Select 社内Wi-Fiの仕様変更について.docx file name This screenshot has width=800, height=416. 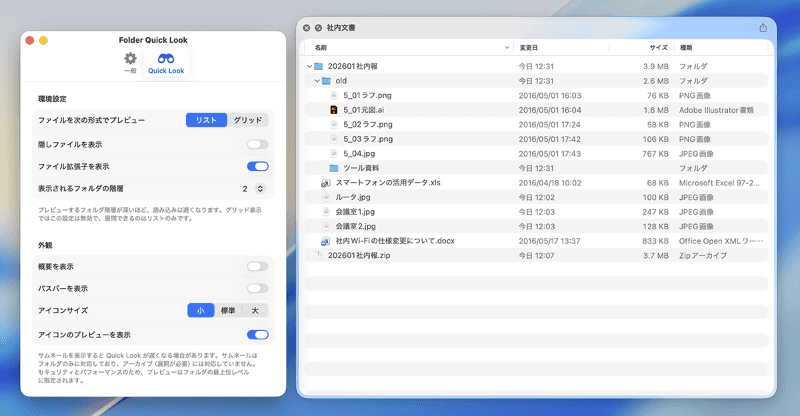395,241
